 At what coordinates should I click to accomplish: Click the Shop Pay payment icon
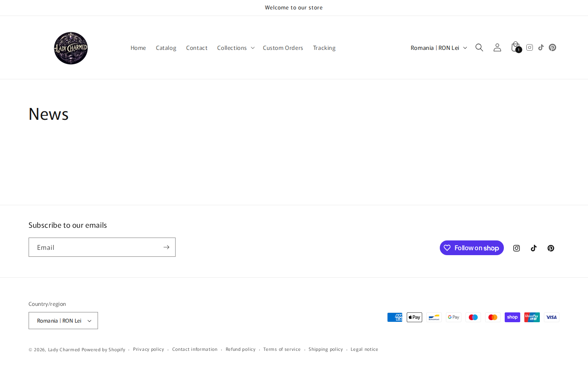pos(512,317)
